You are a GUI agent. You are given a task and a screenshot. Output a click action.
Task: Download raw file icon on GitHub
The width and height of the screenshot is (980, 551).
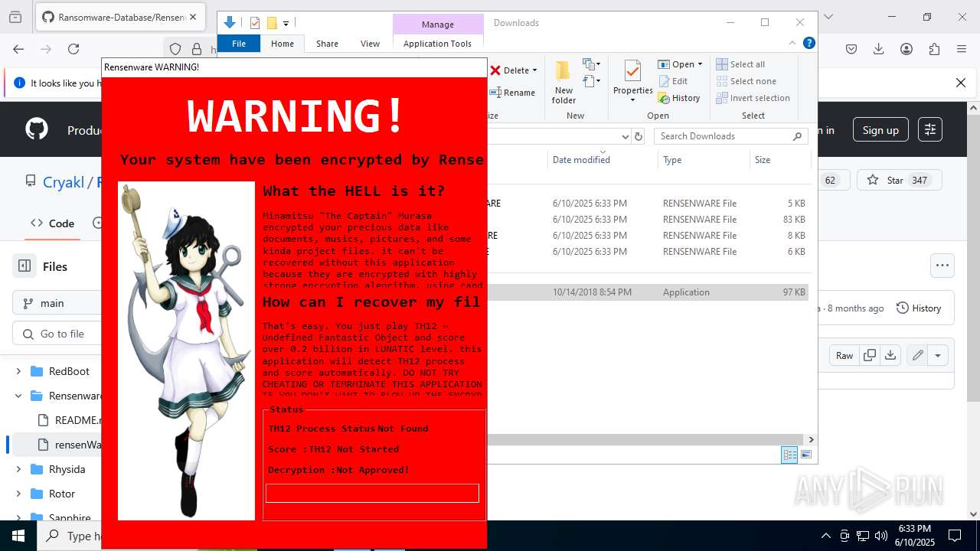point(890,355)
